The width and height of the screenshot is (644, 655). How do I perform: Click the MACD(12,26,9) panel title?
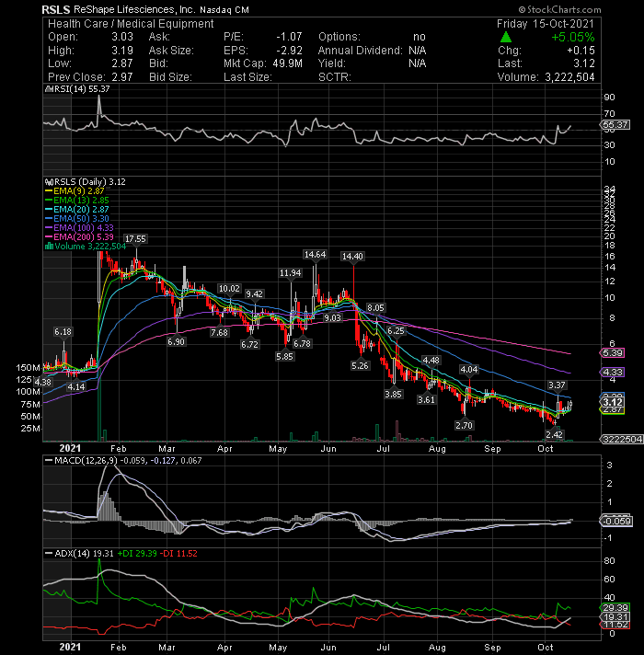click(x=86, y=461)
